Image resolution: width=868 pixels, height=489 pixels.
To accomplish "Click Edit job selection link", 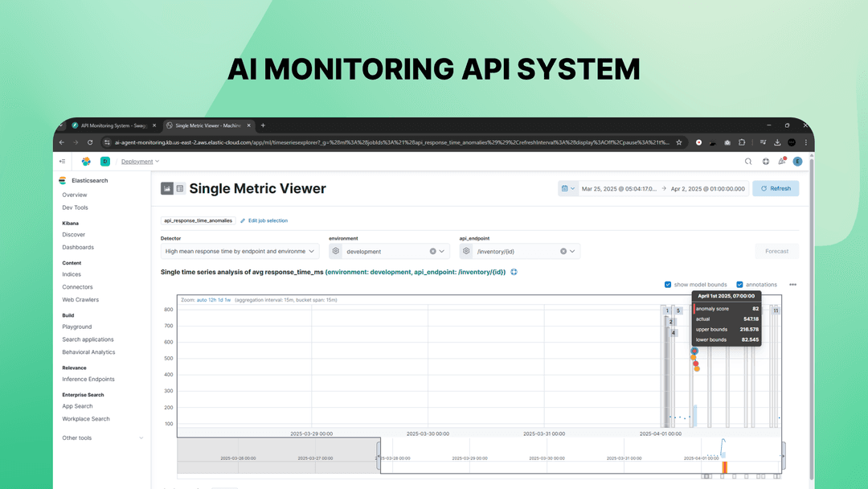I will 268,220.
